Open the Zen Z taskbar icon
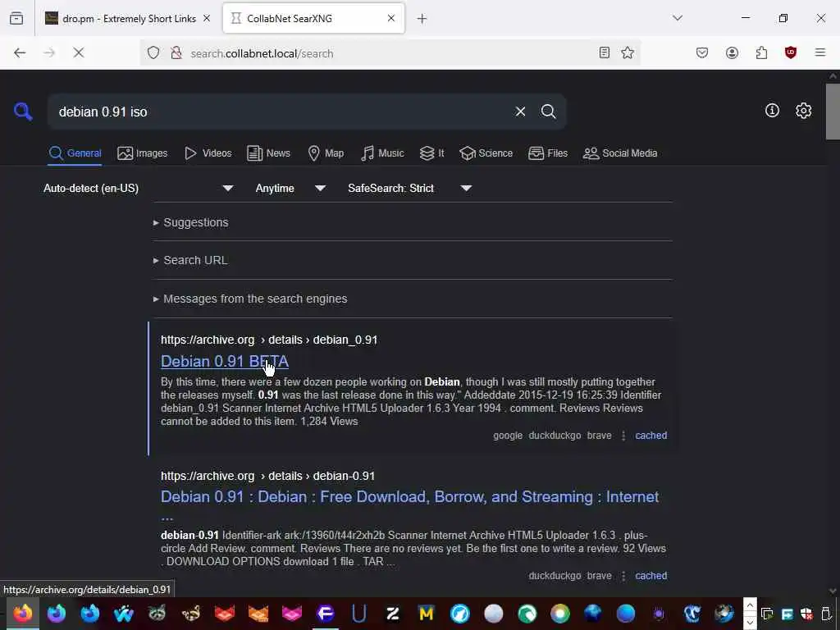This screenshot has height=630, width=840. [x=393, y=613]
